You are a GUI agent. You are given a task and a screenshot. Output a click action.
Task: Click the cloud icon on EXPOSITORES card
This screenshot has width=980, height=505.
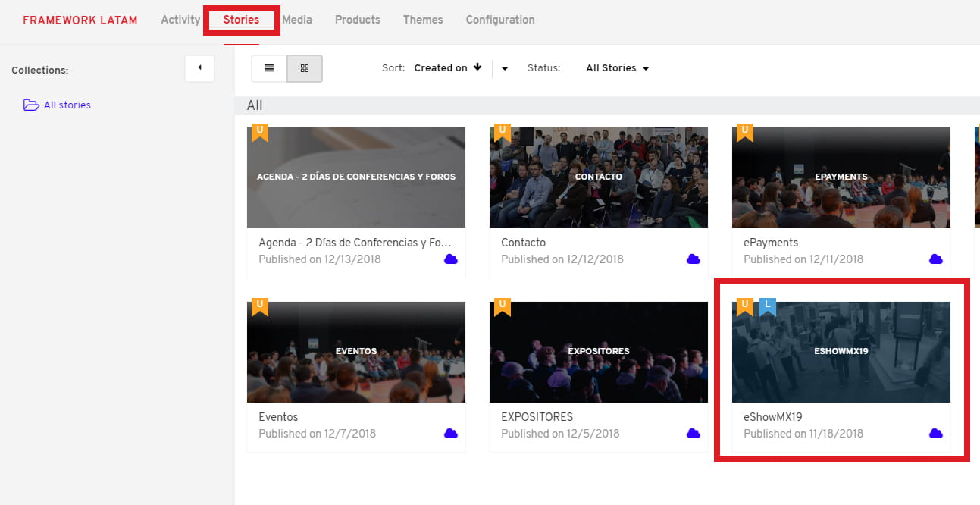pyautogui.click(x=693, y=434)
